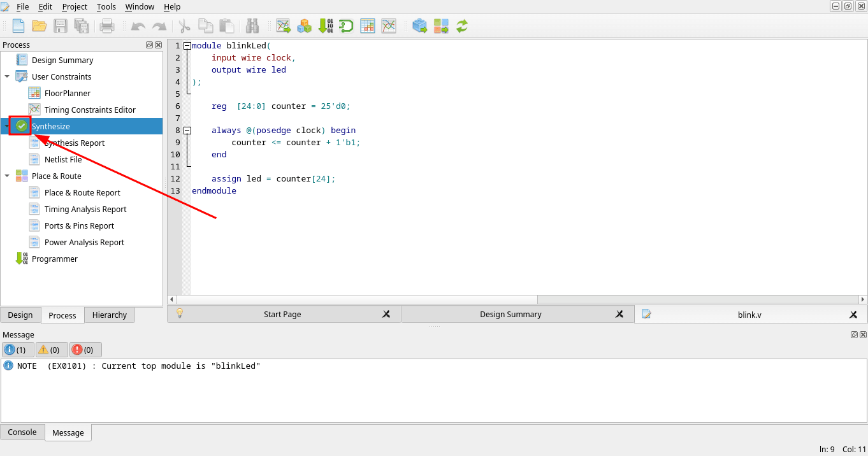This screenshot has height=456, width=868.
Task: Open Netlist File entry
Action: pos(63,159)
